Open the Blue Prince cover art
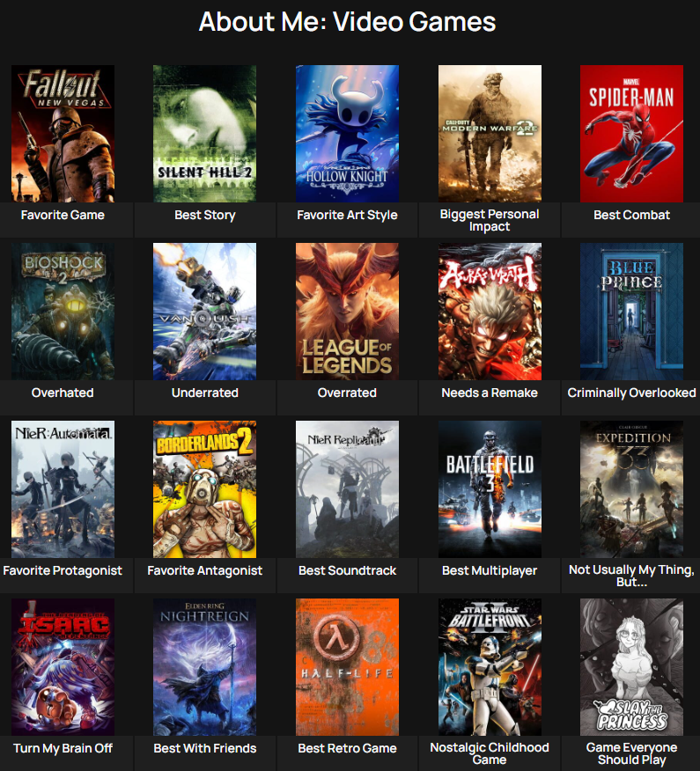 point(631,312)
